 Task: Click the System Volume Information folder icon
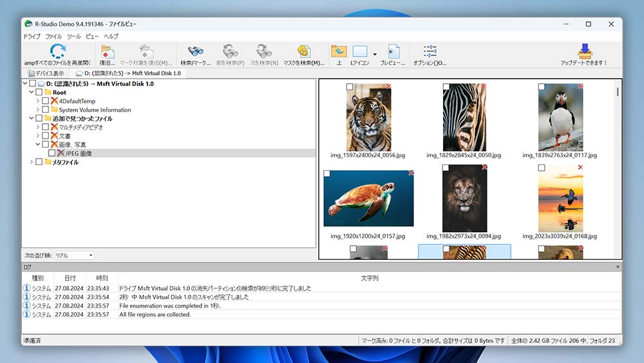click(x=54, y=110)
